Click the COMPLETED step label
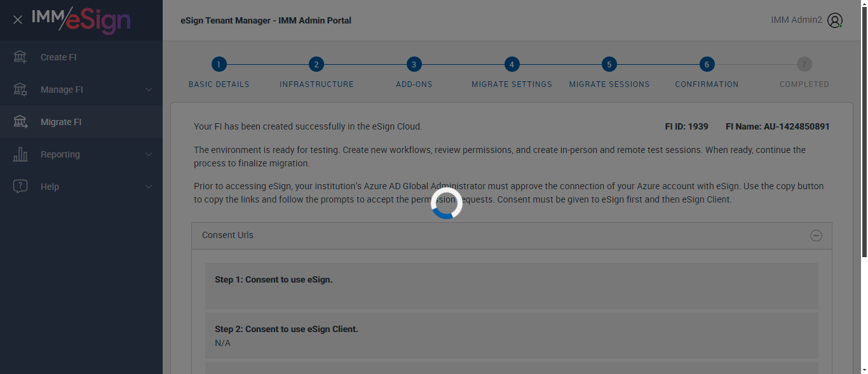The image size is (868, 374). pyautogui.click(x=804, y=84)
